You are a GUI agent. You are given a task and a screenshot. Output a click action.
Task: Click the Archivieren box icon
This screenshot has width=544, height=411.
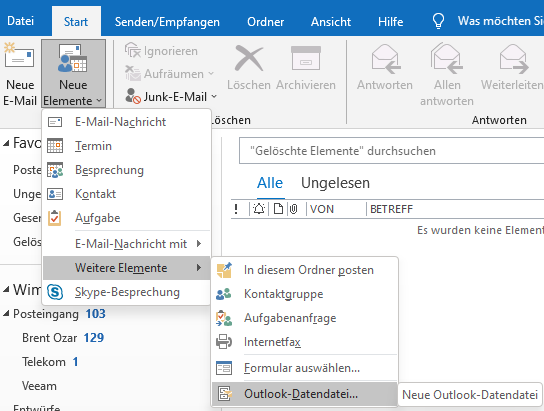tap(306, 58)
